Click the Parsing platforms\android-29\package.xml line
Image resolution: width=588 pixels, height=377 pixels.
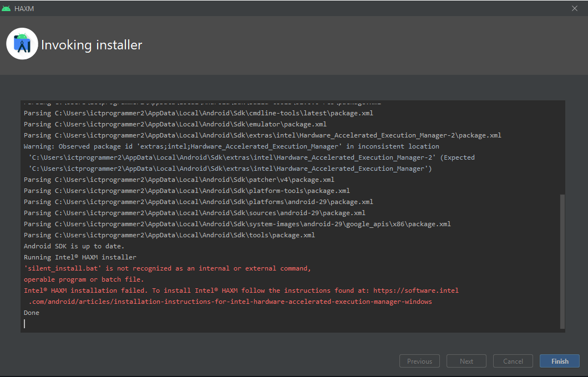[x=199, y=202]
